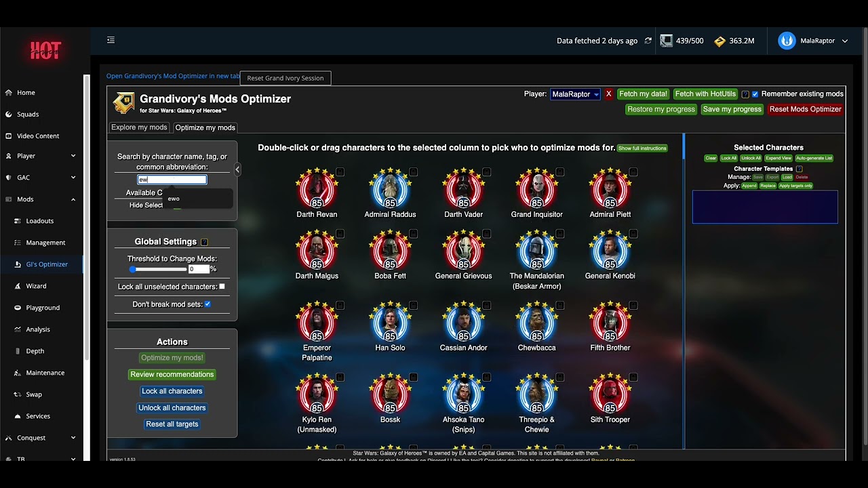Image resolution: width=868 pixels, height=488 pixels.
Task: Expand the Player section in sidebar
Action: pyautogui.click(x=73, y=156)
